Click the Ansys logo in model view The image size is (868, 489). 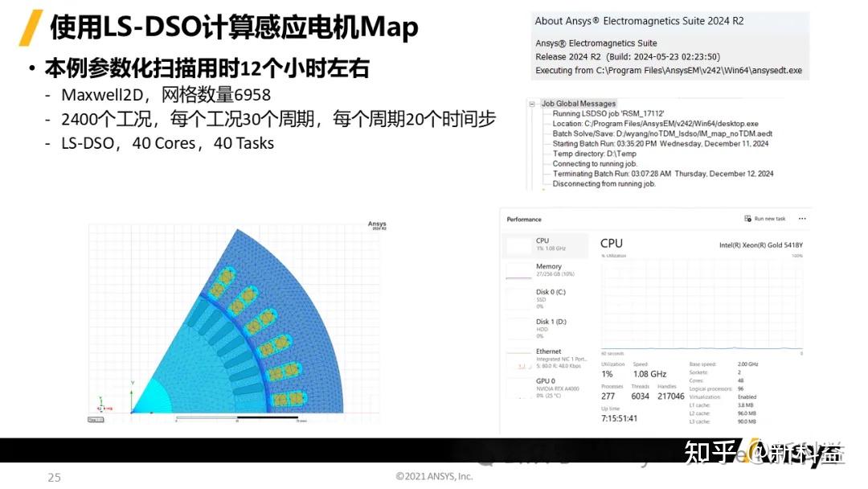click(x=377, y=225)
